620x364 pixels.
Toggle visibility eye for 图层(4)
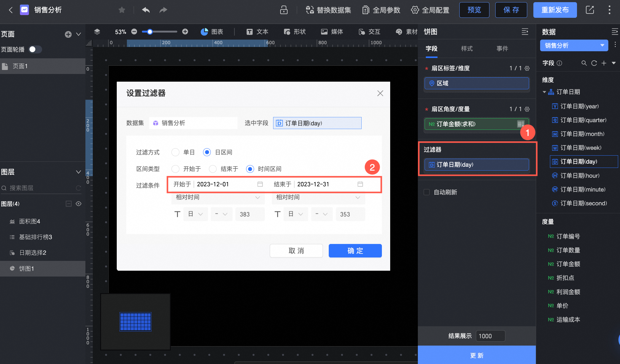click(79, 204)
